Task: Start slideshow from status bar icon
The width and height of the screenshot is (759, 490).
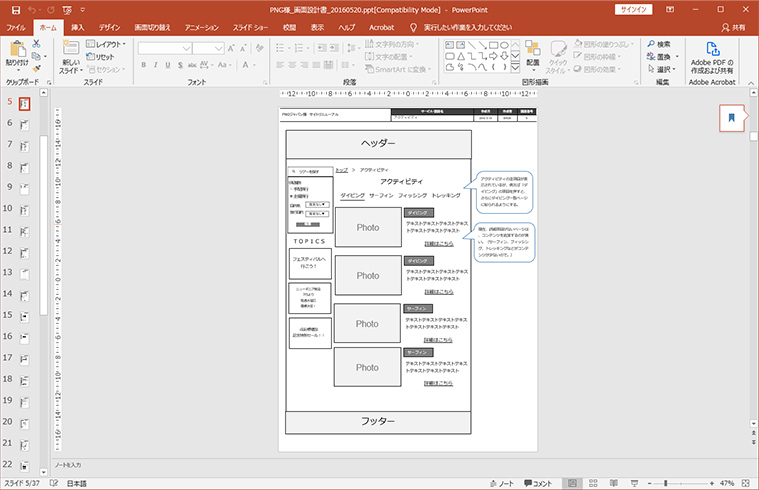Action: coord(634,483)
